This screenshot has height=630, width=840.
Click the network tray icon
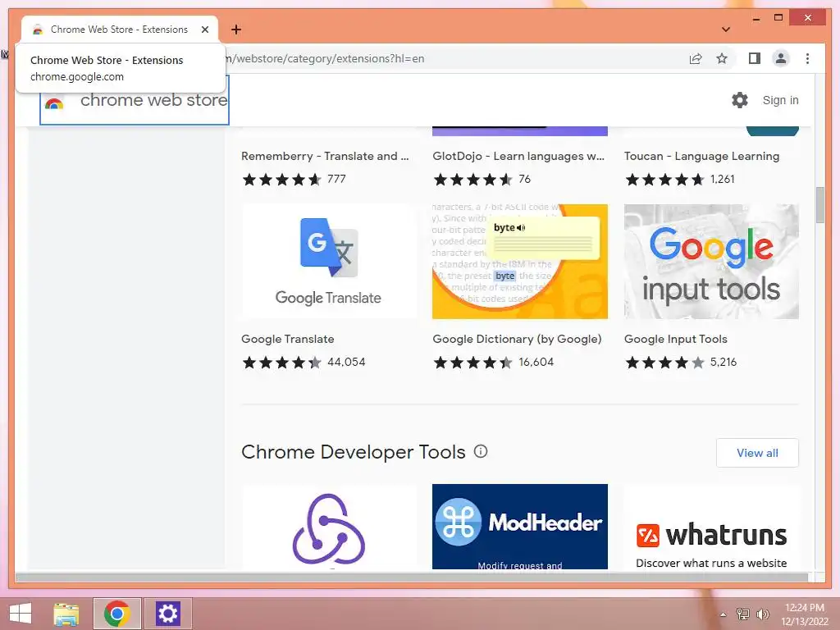(742, 614)
